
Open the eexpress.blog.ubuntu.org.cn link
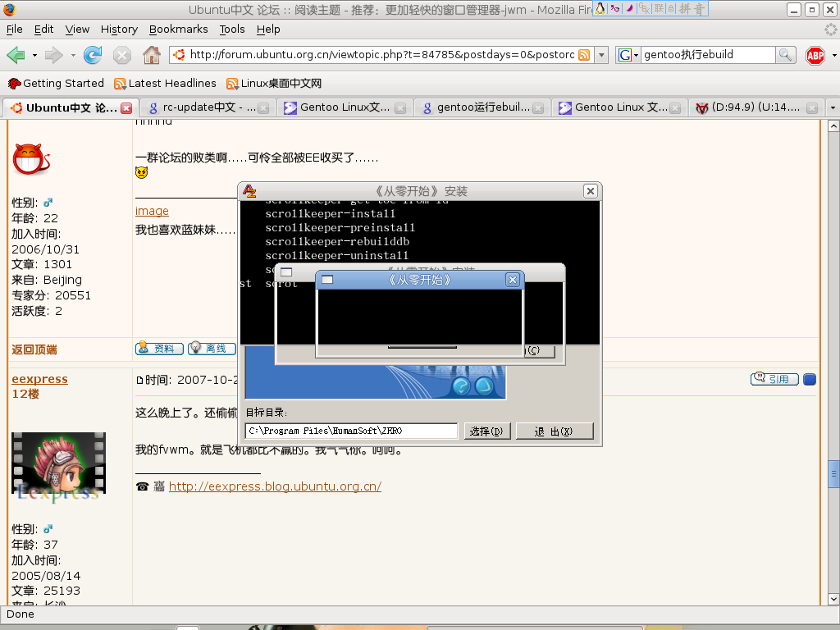[x=275, y=486]
